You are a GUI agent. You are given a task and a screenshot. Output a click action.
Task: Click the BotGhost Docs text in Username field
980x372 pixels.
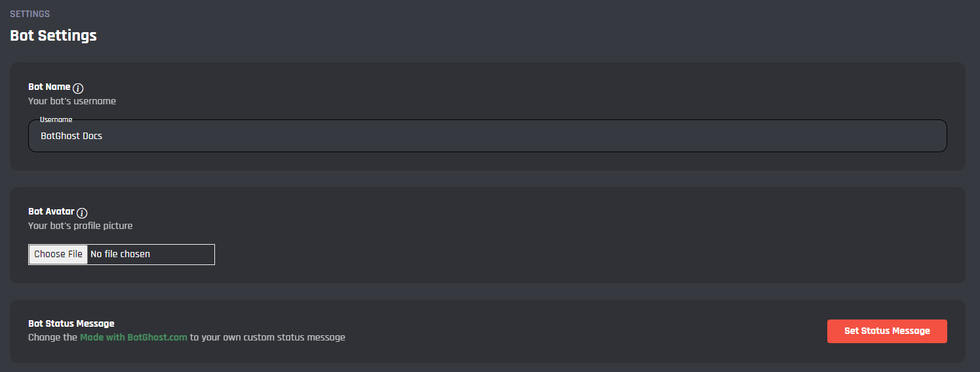(x=71, y=136)
